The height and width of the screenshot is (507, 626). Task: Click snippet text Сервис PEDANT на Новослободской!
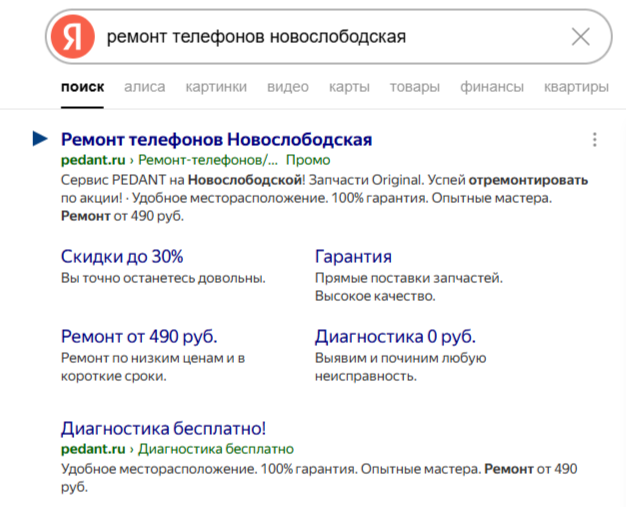183,180
